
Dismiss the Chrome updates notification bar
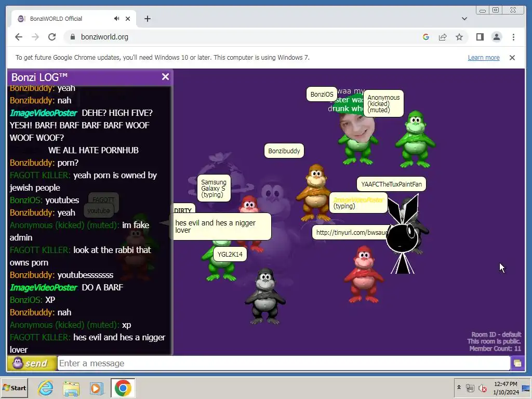(x=512, y=58)
